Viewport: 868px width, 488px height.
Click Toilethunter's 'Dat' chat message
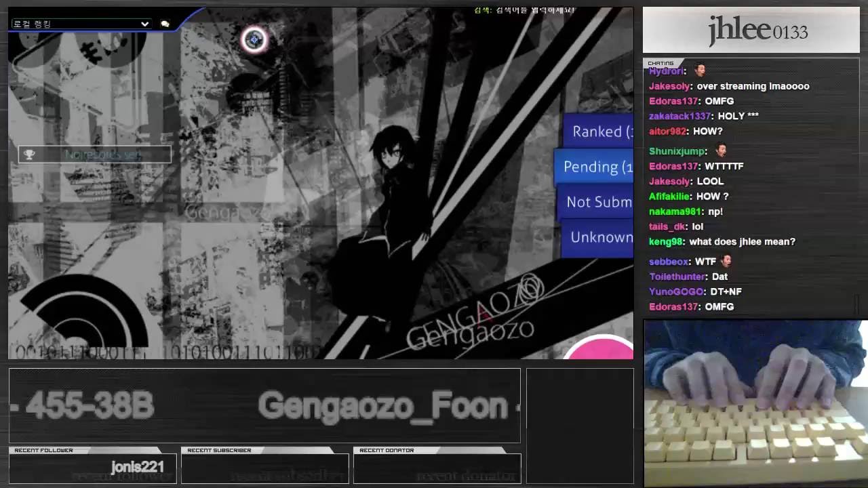pos(720,277)
